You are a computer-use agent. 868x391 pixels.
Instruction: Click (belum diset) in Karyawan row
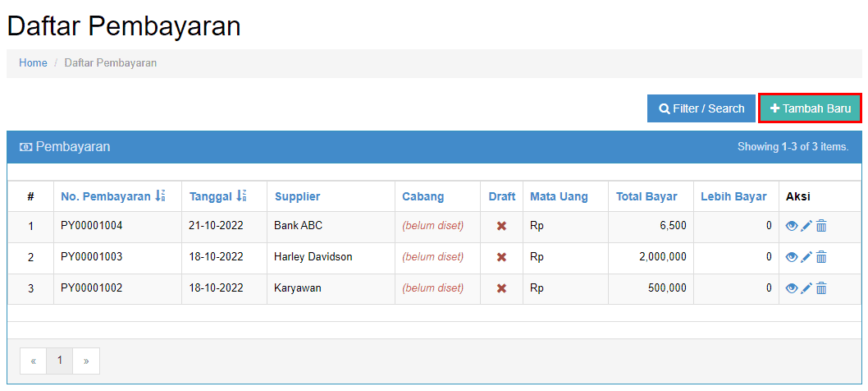pos(433,288)
